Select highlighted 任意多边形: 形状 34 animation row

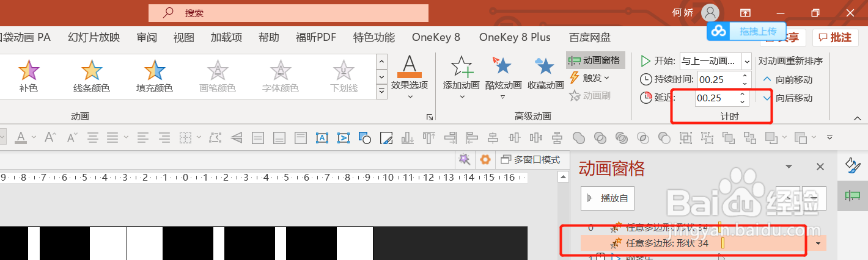tap(703, 244)
